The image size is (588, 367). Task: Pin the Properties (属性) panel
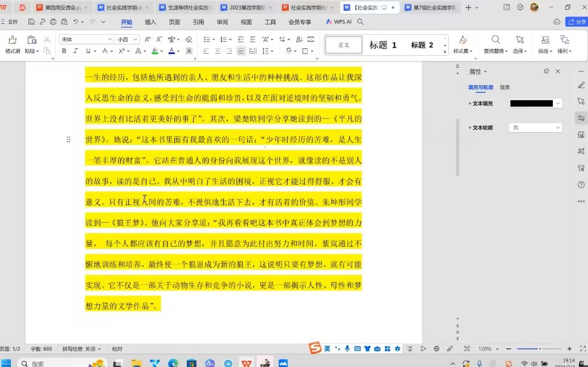546,71
